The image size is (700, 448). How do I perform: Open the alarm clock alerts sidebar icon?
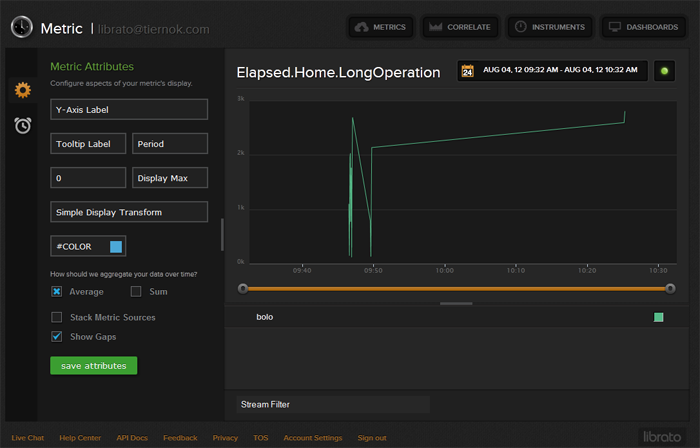(23, 125)
